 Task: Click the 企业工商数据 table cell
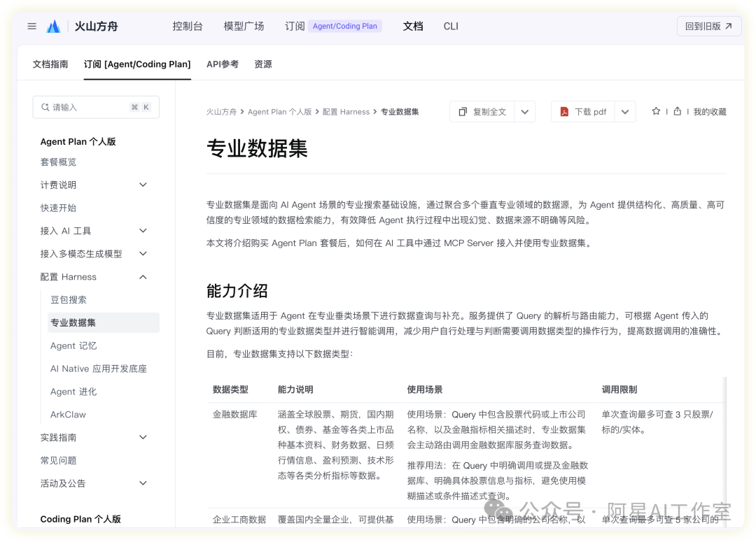point(239,520)
